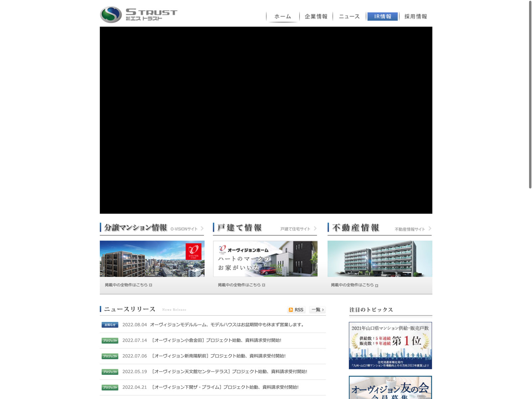Viewport: 532px width, 399px height.
Task: Open the 第1位 Yamaguchi ranking topic banner
Action: click(x=390, y=345)
